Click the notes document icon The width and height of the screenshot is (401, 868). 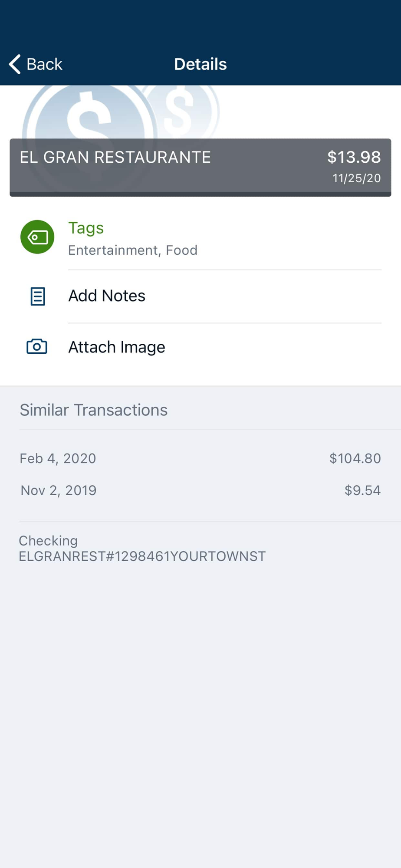click(x=38, y=296)
